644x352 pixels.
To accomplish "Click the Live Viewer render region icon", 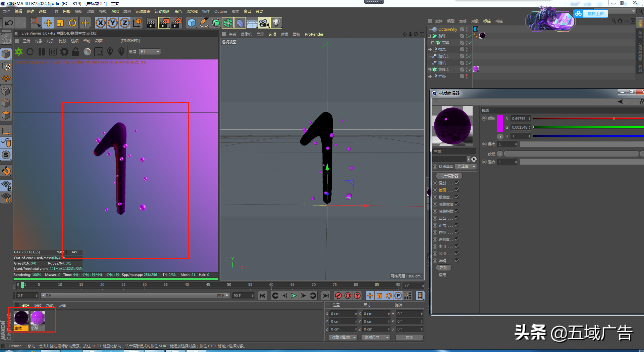I will tap(99, 52).
